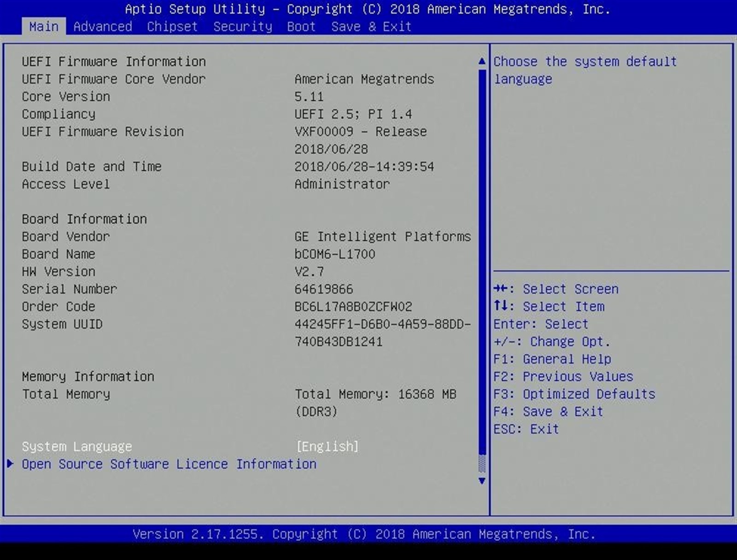
Task: Click the VXF00009 - Release value
Action: 361,131
